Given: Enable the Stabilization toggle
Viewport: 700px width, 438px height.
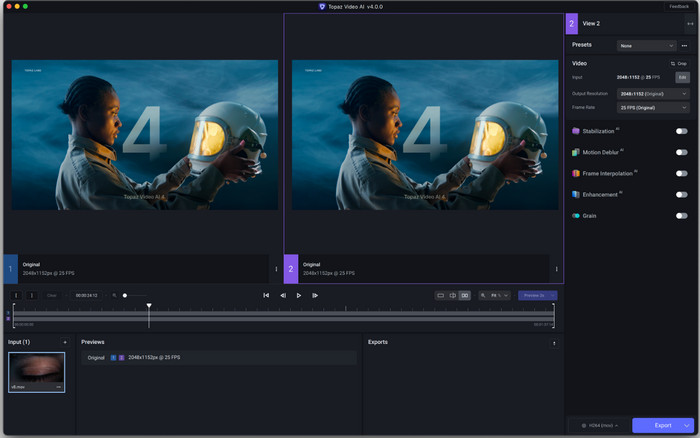Looking at the screenshot, I should pos(681,131).
